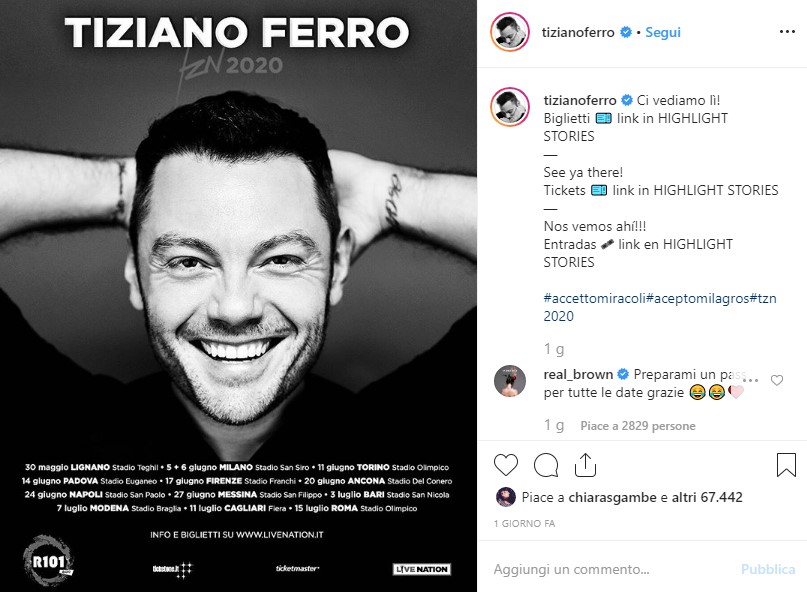807x592 pixels.
Task: Click into Aggiungi un commento field
Action: coord(612,569)
